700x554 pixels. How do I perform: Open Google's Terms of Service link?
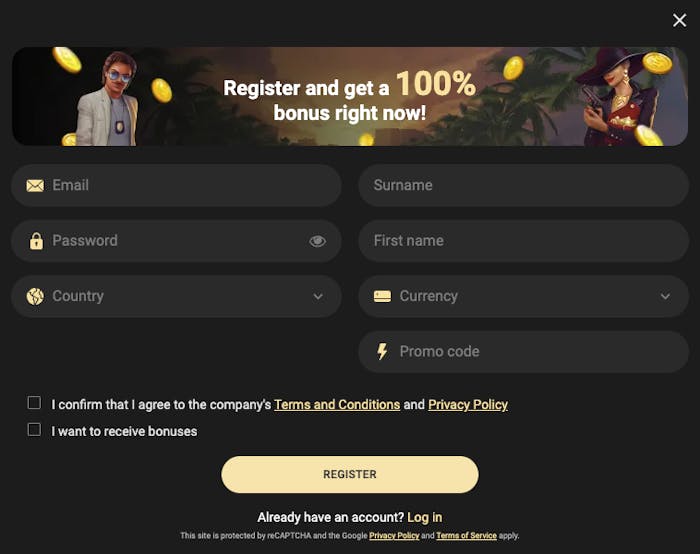click(x=466, y=536)
